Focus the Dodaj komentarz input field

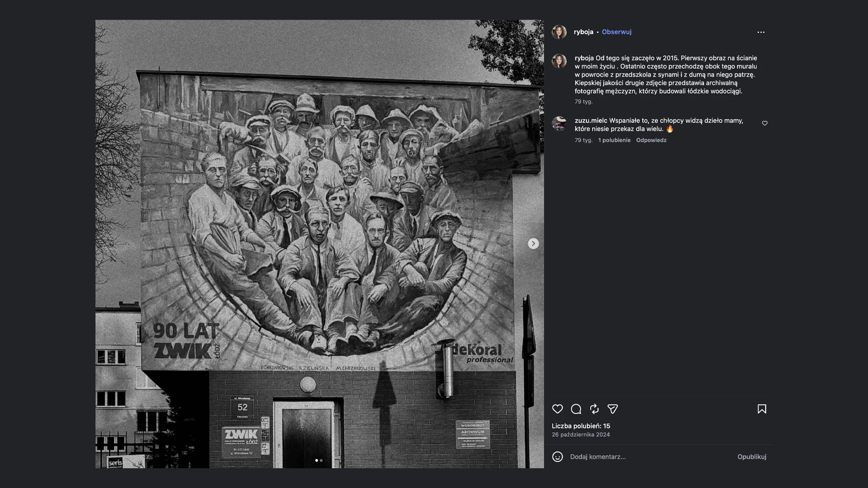point(649,457)
